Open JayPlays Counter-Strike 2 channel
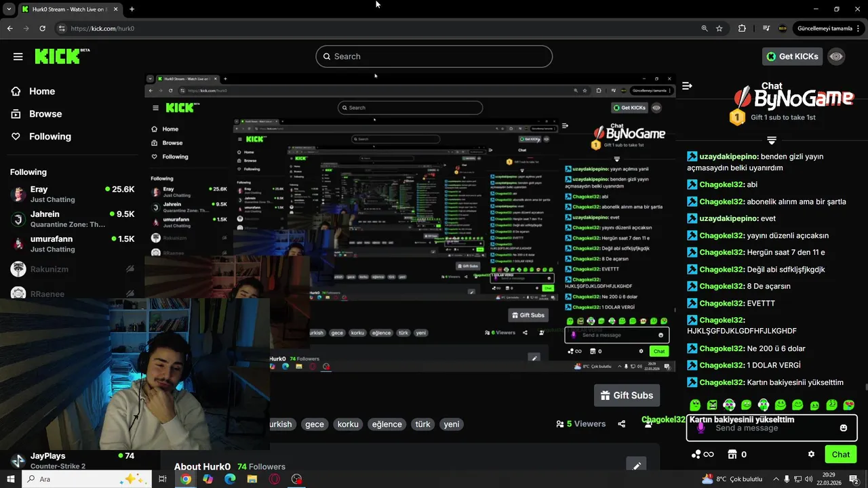The height and width of the screenshot is (488, 868). click(x=72, y=461)
